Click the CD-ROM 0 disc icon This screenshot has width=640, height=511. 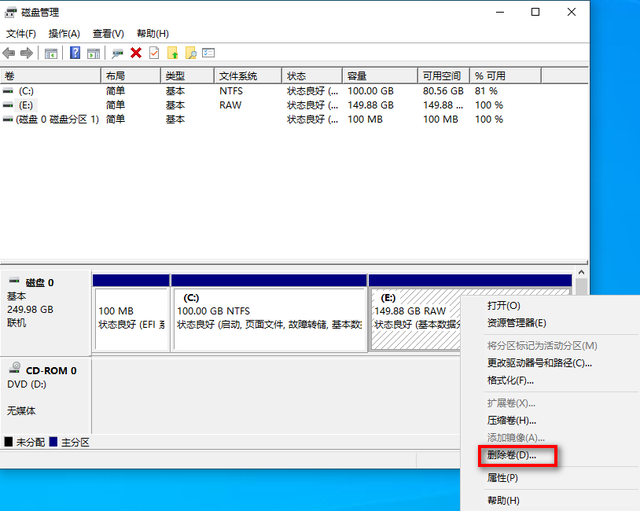(x=15, y=368)
